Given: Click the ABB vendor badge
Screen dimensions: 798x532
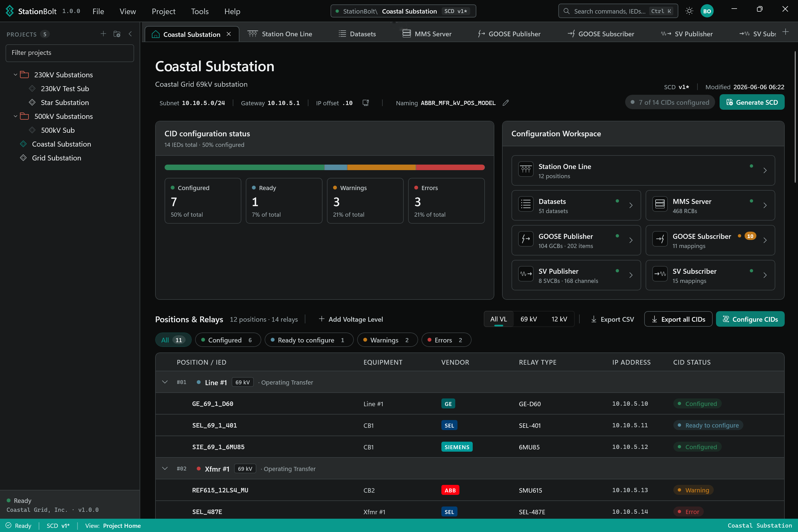Looking at the screenshot, I should tap(450, 490).
